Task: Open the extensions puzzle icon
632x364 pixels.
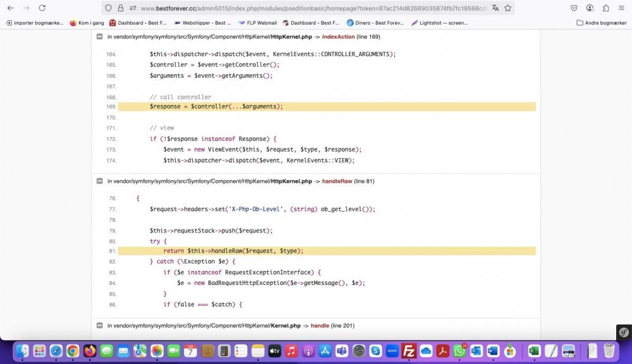Action: 606,8
